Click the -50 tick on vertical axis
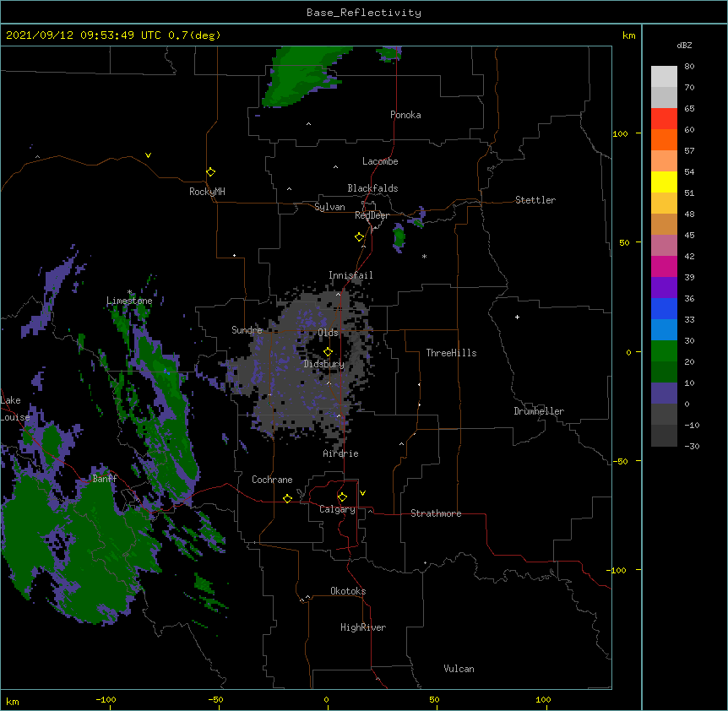728x711 pixels. click(x=621, y=461)
